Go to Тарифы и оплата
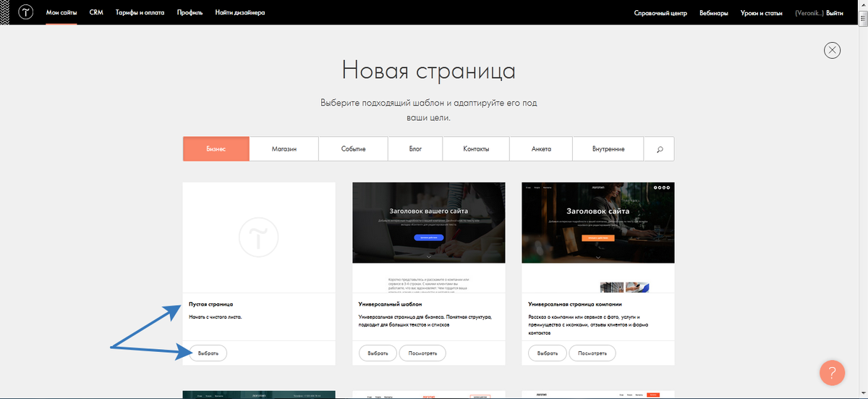This screenshot has height=399, width=868. point(140,13)
